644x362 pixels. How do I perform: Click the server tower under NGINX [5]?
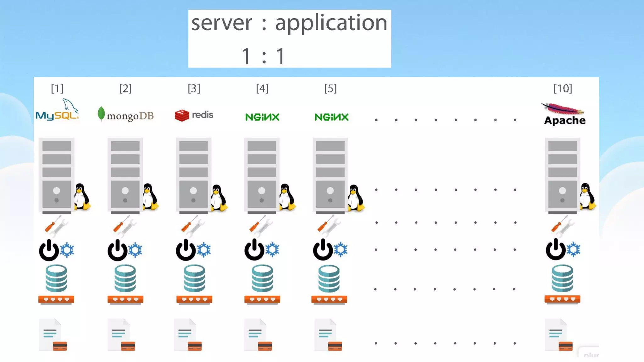(x=330, y=175)
